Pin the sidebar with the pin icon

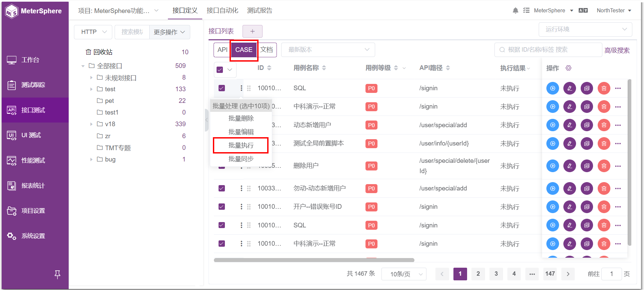pos(57,274)
